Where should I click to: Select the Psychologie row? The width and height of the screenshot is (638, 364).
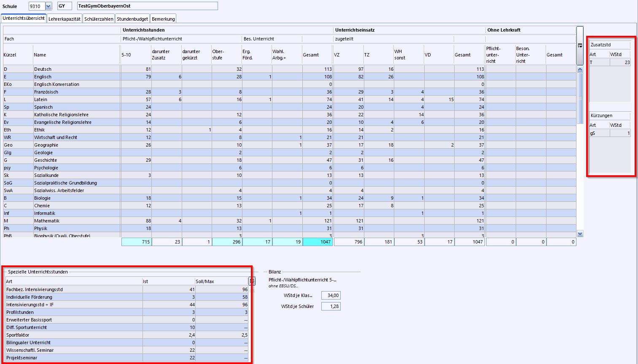click(x=289, y=168)
